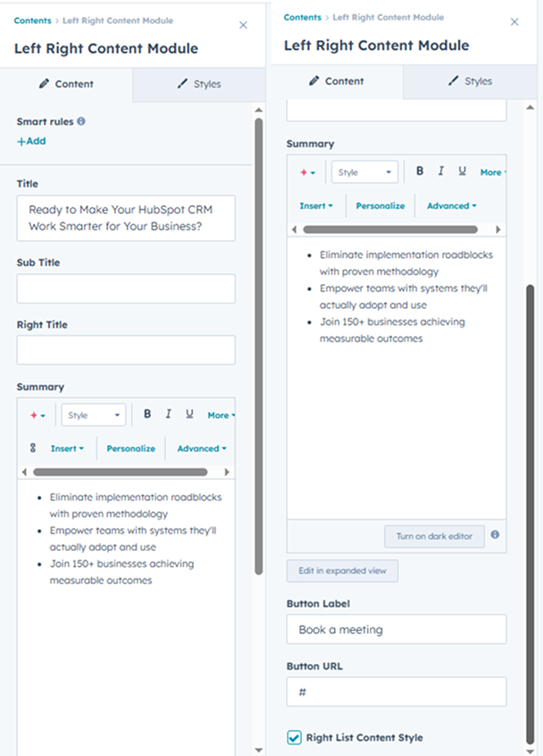The width and height of the screenshot is (543, 756).
Task: Expand the Insert menu in right editor
Action: coord(316,206)
